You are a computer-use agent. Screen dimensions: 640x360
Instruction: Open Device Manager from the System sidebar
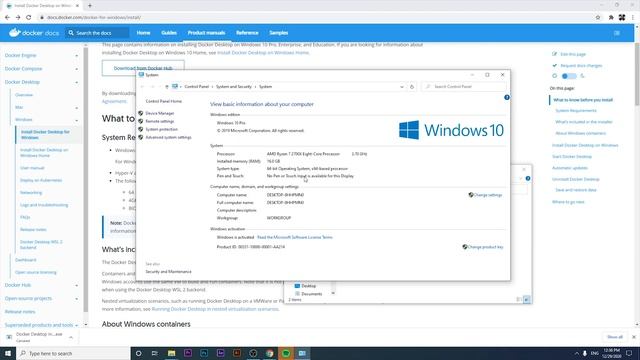coord(160,113)
